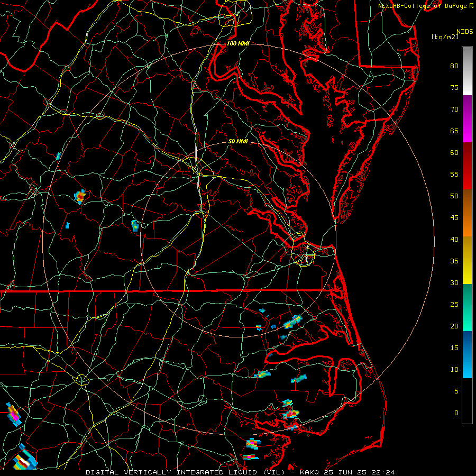Click the 0 value on the VIL scale
Viewport: 476px width, 476px height.
pyautogui.click(x=456, y=413)
